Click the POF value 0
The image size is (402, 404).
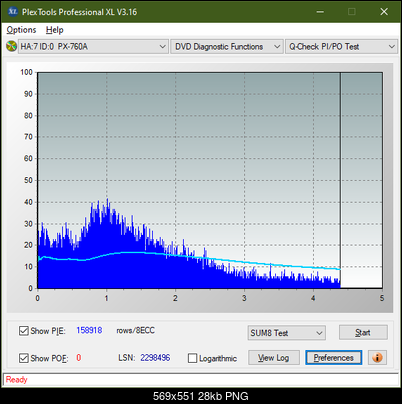(x=79, y=358)
